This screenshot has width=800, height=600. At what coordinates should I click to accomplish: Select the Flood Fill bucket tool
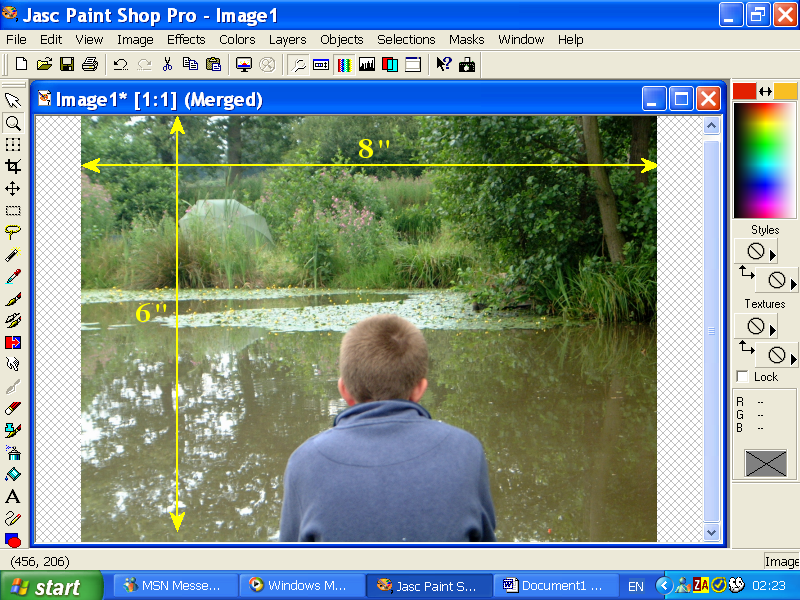coord(13,474)
